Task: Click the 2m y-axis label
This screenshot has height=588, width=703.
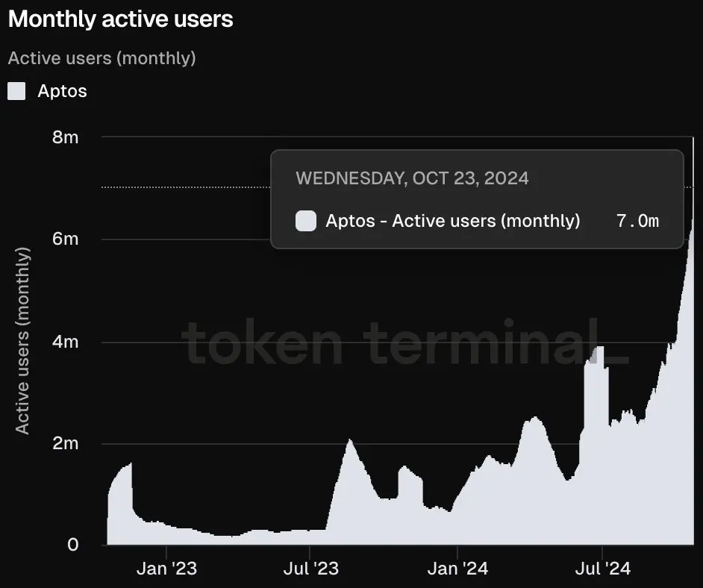Action: click(65, 444)
